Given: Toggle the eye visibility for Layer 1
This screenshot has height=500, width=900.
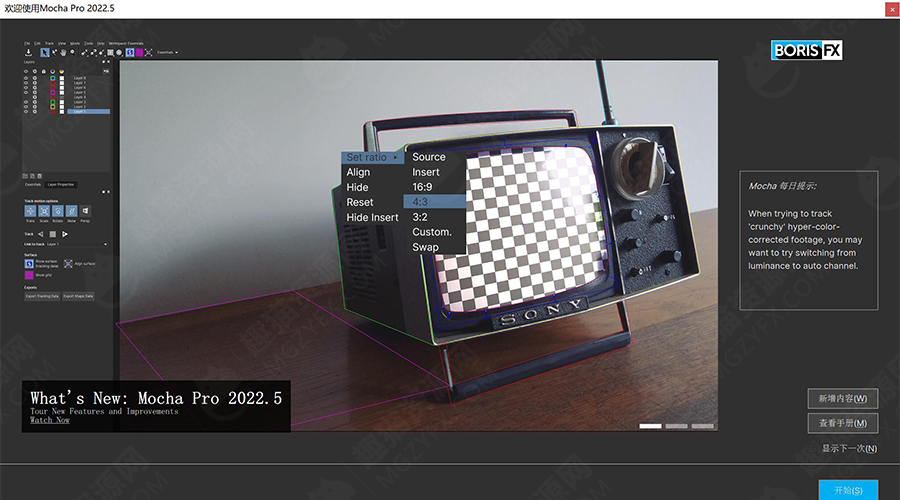Looking at the screenshot, I should point(26,111).
